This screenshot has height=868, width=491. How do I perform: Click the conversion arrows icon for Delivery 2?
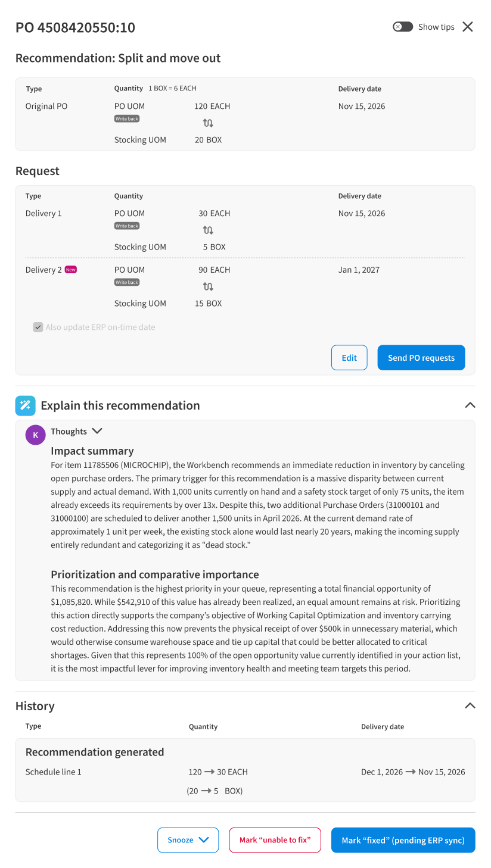(x=208, y=287)
